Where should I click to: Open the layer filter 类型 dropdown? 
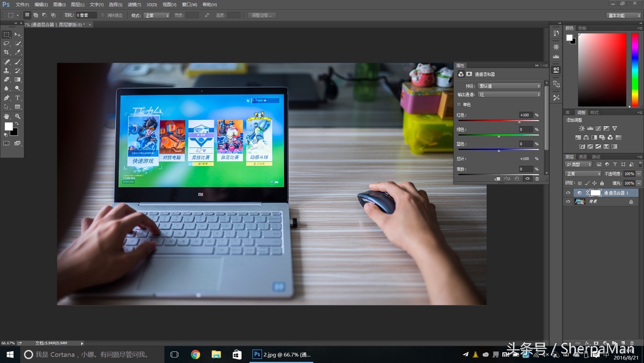click(x=579, y=164)
